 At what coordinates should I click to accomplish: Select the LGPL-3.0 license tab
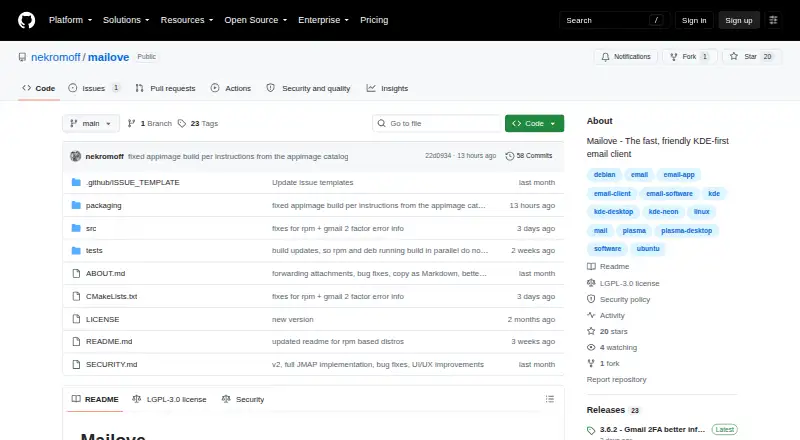[x=169, y=399]
